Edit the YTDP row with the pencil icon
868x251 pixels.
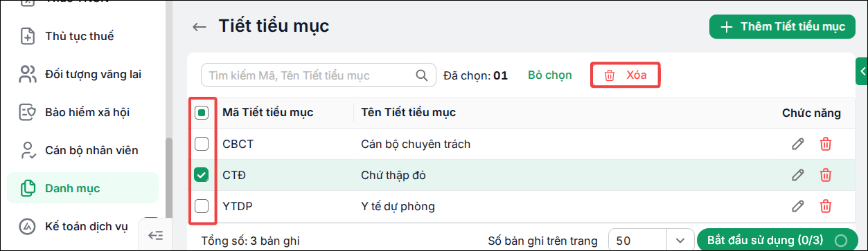pyautogui.click(x=798, y=206)
